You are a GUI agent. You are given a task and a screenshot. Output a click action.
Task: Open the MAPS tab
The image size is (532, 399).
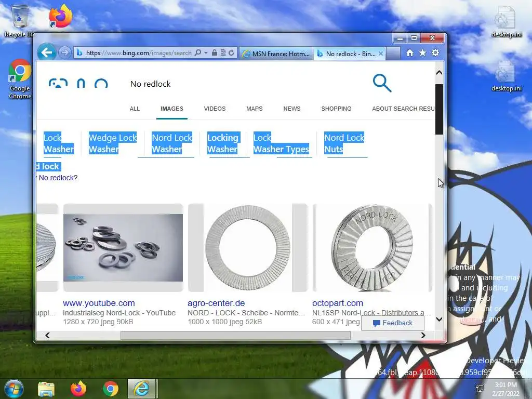tap(255, 109)
